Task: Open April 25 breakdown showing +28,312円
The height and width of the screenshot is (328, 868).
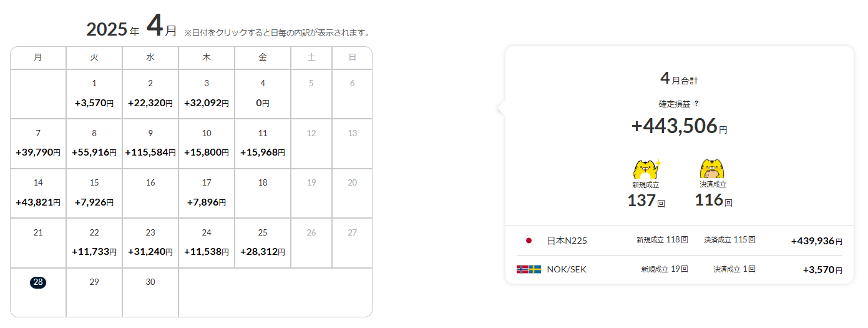Action: click(263, 243)
